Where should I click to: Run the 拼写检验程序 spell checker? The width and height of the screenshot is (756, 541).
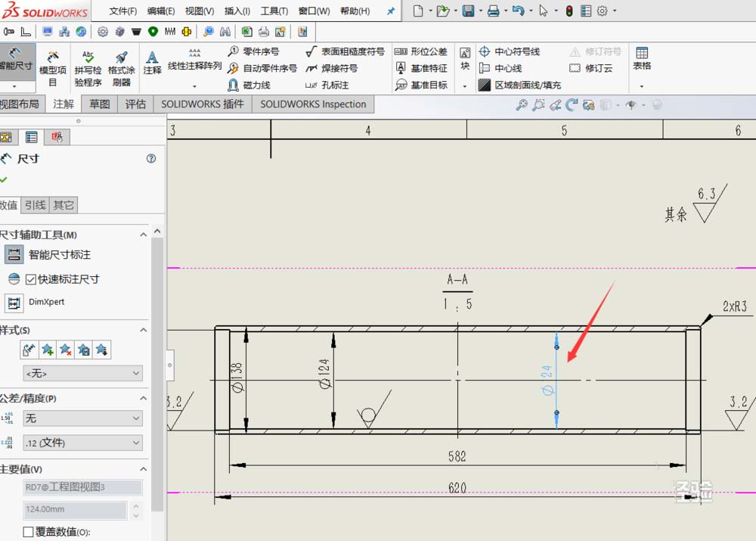coord(88,68)
